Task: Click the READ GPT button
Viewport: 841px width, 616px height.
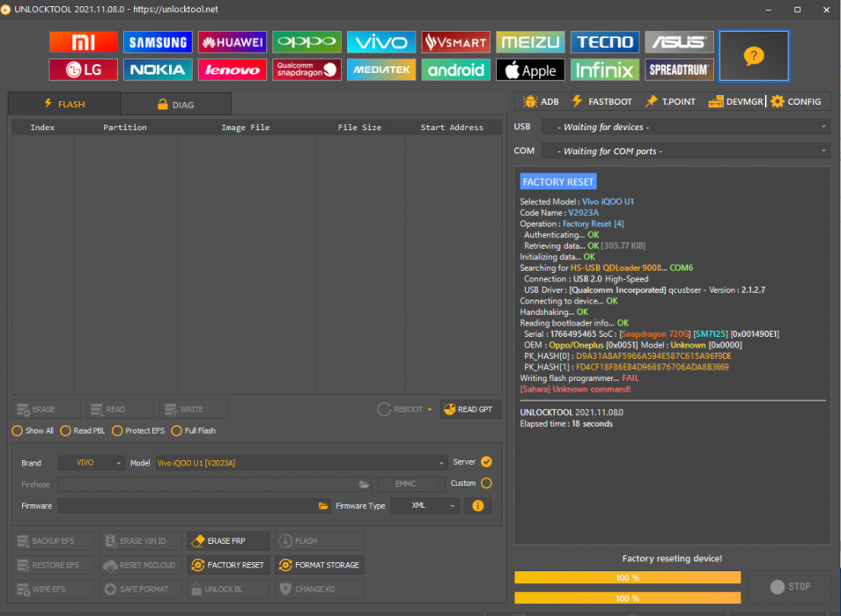Action: [471, 409]
